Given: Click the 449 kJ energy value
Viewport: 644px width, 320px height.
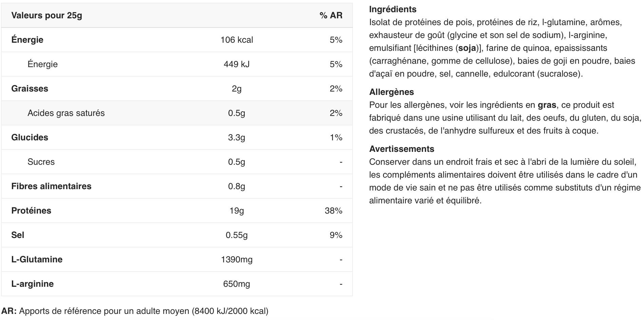Looking at the screenshot, I should click(x=236, y=64).
